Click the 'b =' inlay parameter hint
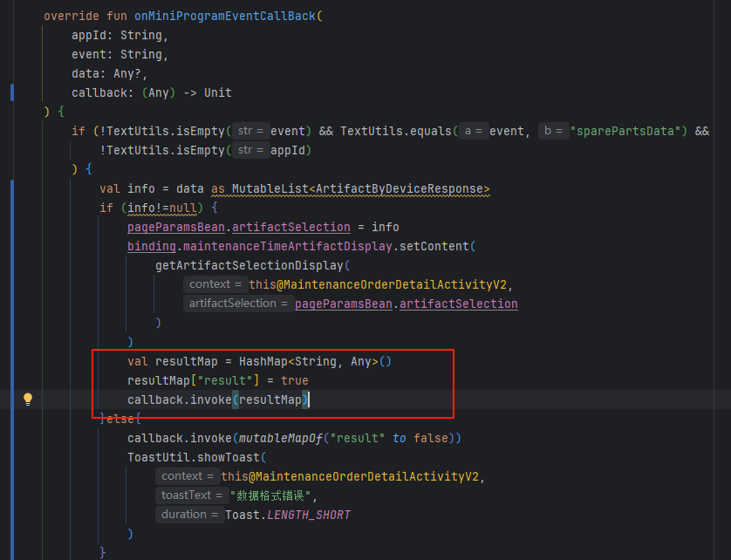This screenshot has height=560, width=731. point(553,131)
